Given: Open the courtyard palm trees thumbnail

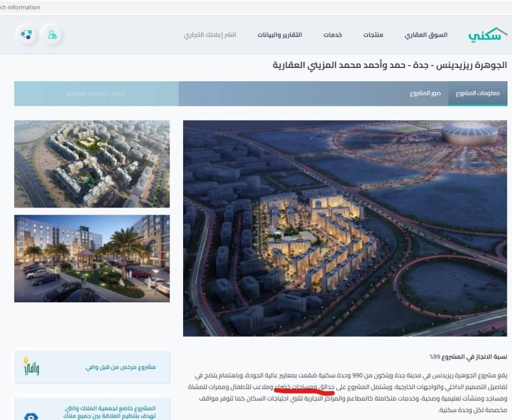Looking at the screenshot, I should click(x=92, y=258).
